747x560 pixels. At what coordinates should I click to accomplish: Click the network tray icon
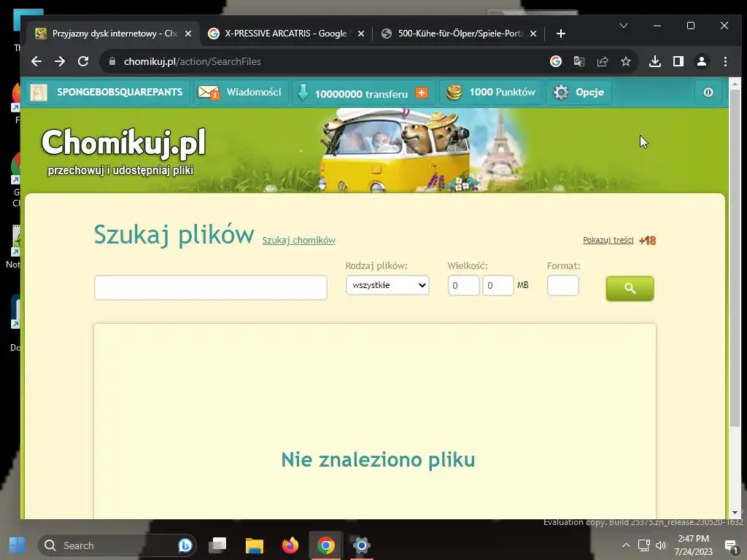(643, 545)
